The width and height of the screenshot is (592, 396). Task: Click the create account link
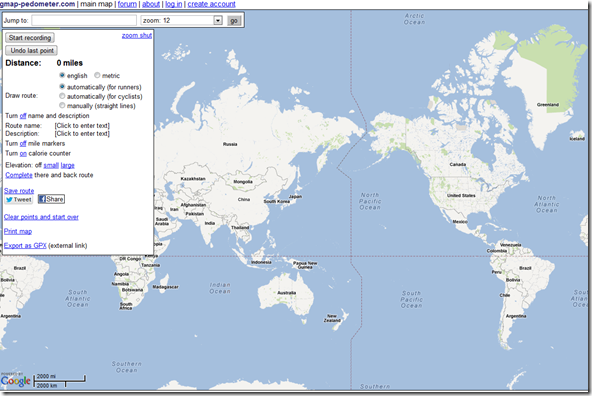tap(211, 4)
